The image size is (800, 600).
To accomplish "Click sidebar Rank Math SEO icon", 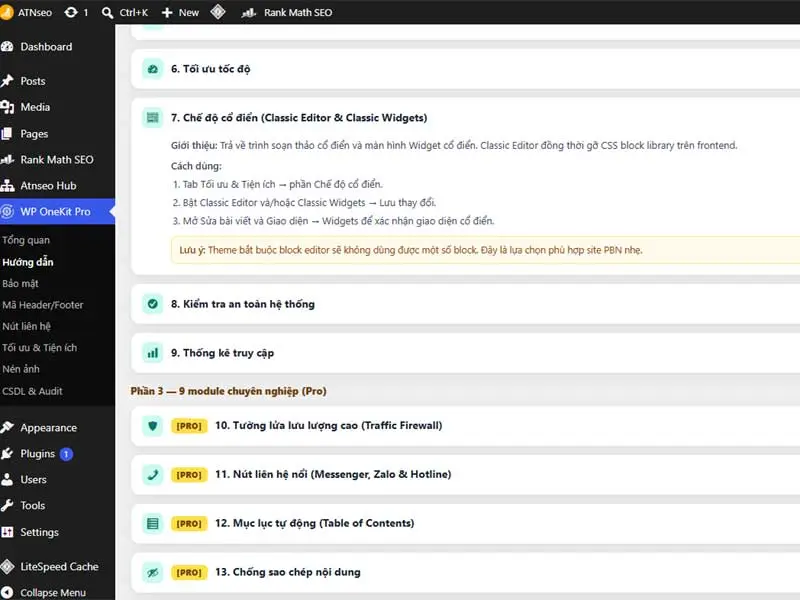I will point(7,160).
